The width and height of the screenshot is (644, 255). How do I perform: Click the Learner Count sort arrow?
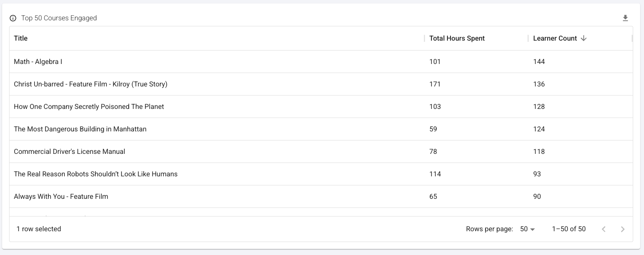click(584, 38)
